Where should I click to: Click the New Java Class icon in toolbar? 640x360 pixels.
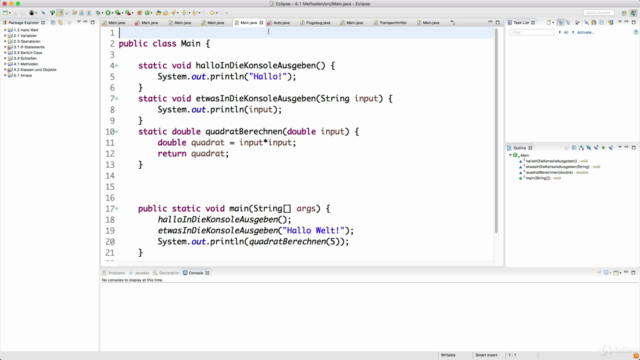point(148,13)
